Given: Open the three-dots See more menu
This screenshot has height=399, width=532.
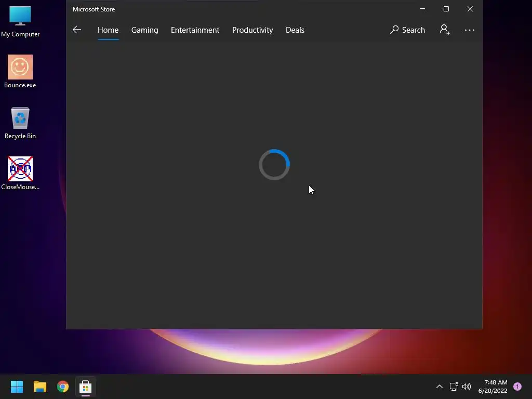Looking at the screenshot, I should pyautogui.click(x=470, y=30).
